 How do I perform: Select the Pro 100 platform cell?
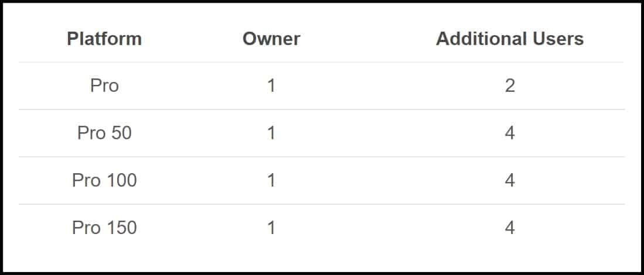(104, 180)
